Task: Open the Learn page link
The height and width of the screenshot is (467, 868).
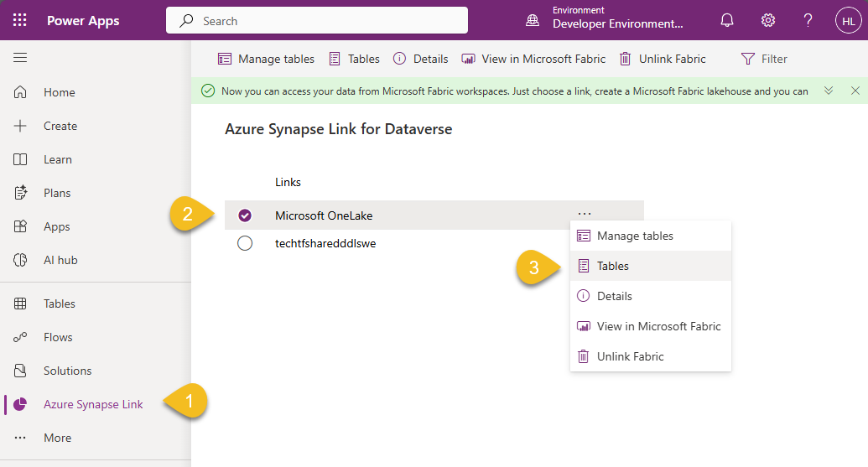Action: coord(58,159)
